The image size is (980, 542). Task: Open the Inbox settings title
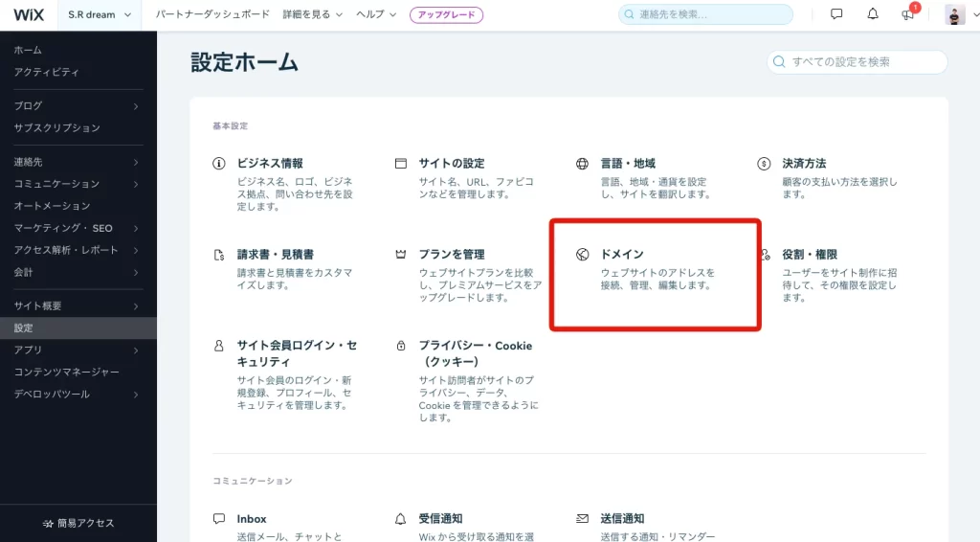point(252,519)
